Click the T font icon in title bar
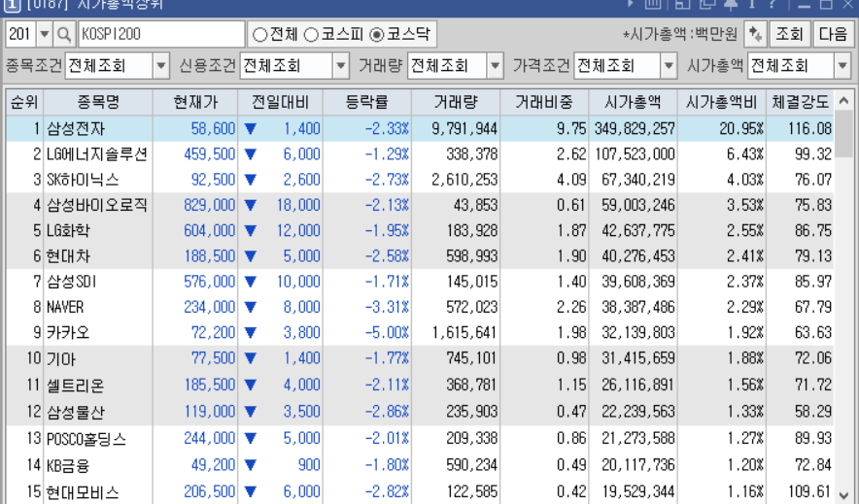859x504 pixels. tap(752, 5)
